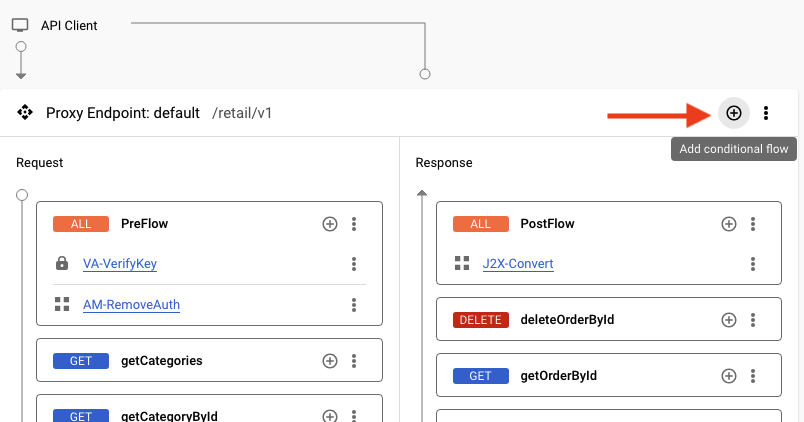Screen dimensions: 804x422
Task: Open the J2X-Convert policy link
Action: click(x=517, y=264)
